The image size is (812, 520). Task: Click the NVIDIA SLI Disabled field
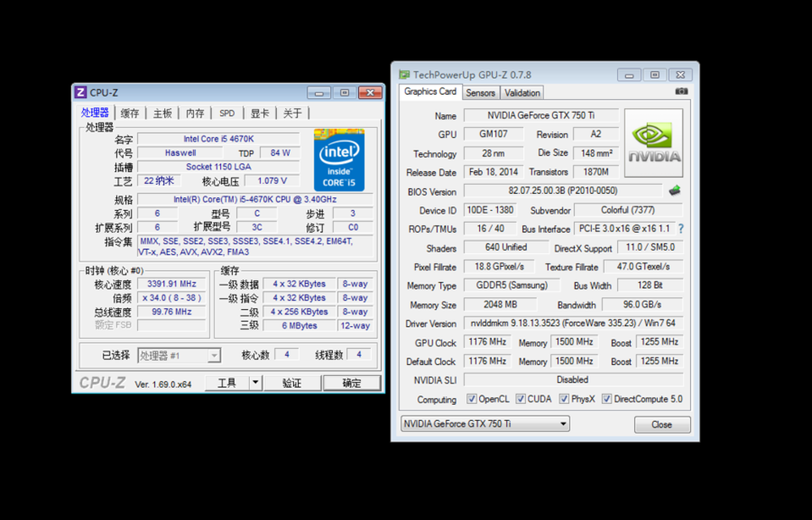coord(573,380)
